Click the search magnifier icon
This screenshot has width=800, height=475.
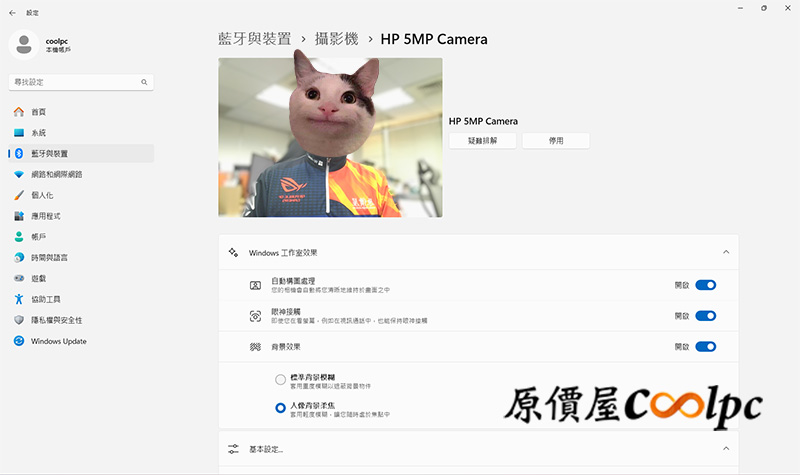(144, 82)
